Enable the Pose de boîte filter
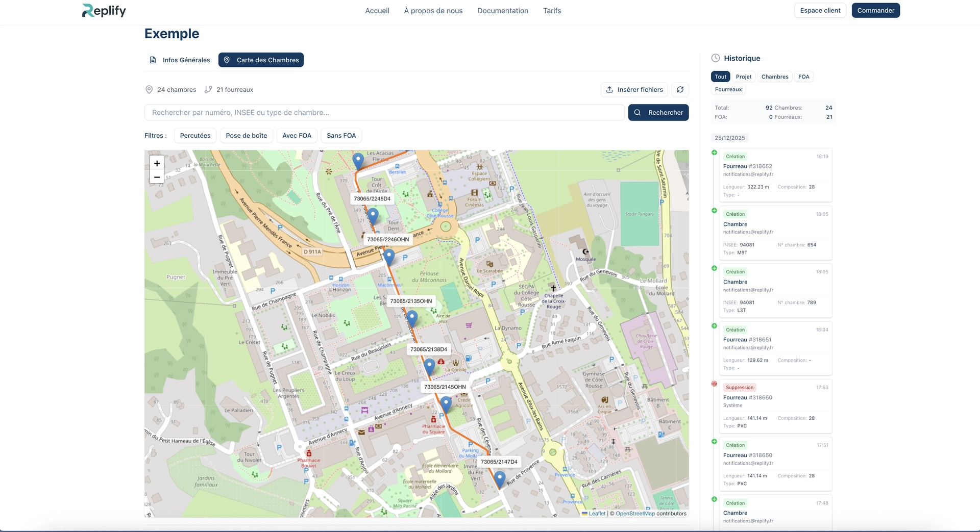 (x=246, y=136)
